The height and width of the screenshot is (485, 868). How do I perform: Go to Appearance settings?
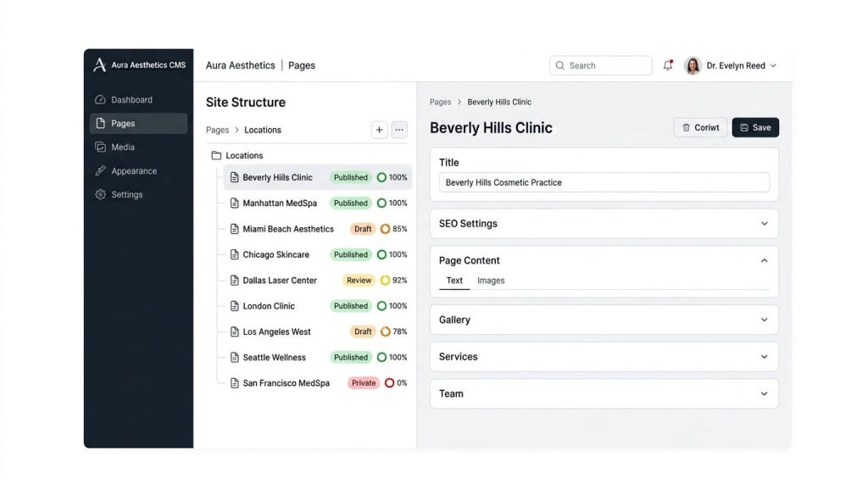(138, 171)
